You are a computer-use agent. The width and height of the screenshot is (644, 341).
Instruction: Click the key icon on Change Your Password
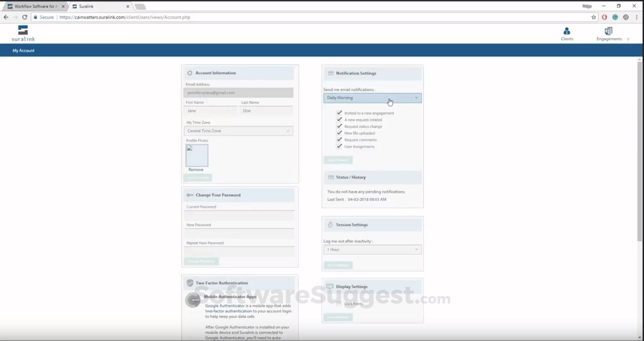(190, 195)
